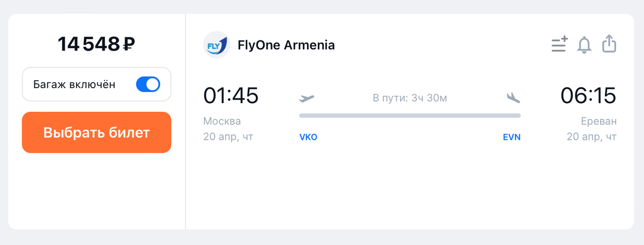Click the VKO airport code
Viewport: 644px width, 245px height.
[x=308, y=138]
